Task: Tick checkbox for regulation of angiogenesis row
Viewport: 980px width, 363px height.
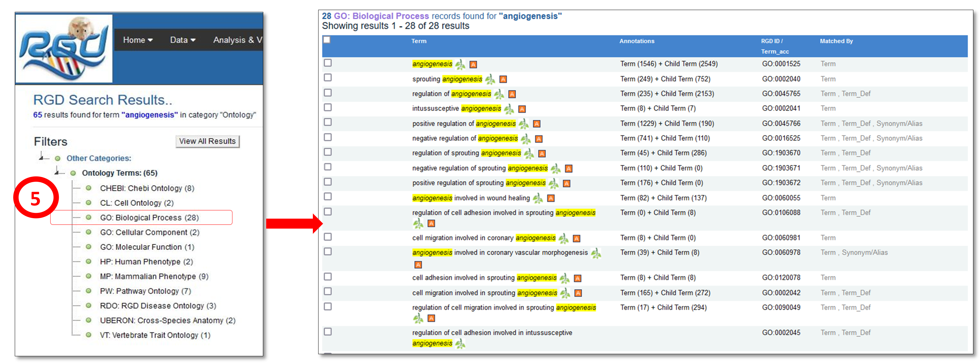Action: [x=328, y=93]
